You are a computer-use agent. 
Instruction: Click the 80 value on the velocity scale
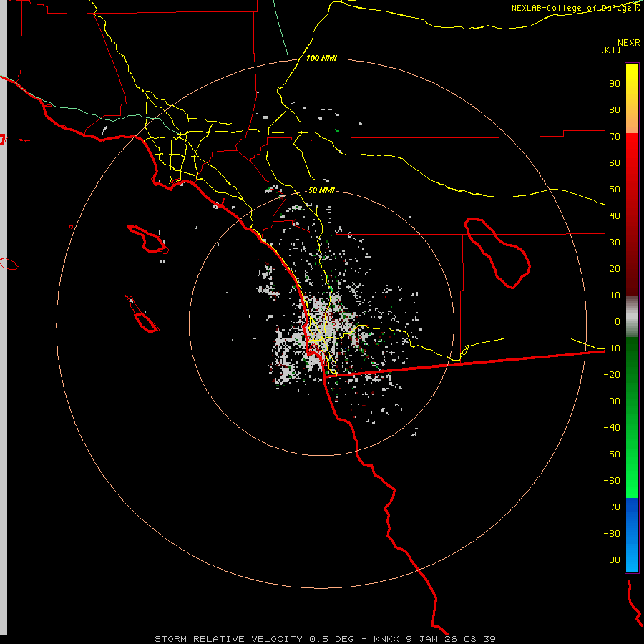(x=615, y=109)
